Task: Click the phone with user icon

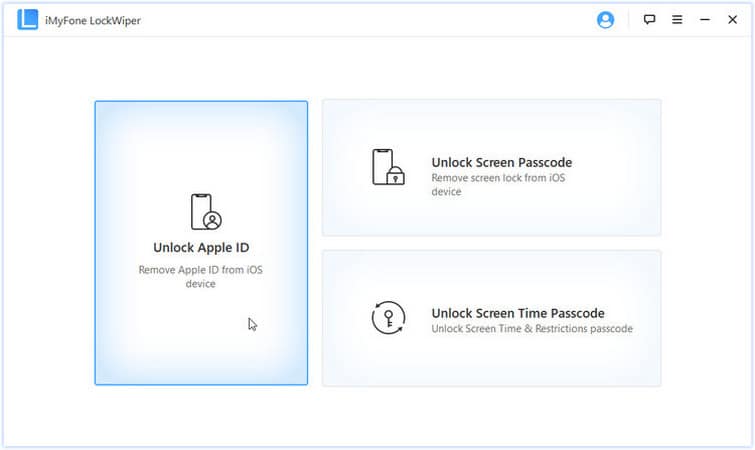Action: 206,212
